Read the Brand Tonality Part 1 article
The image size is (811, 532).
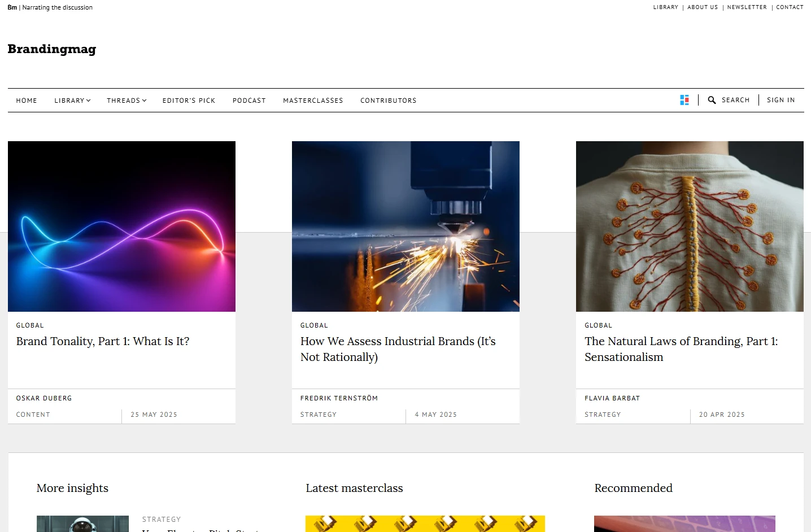pos(103,341)
